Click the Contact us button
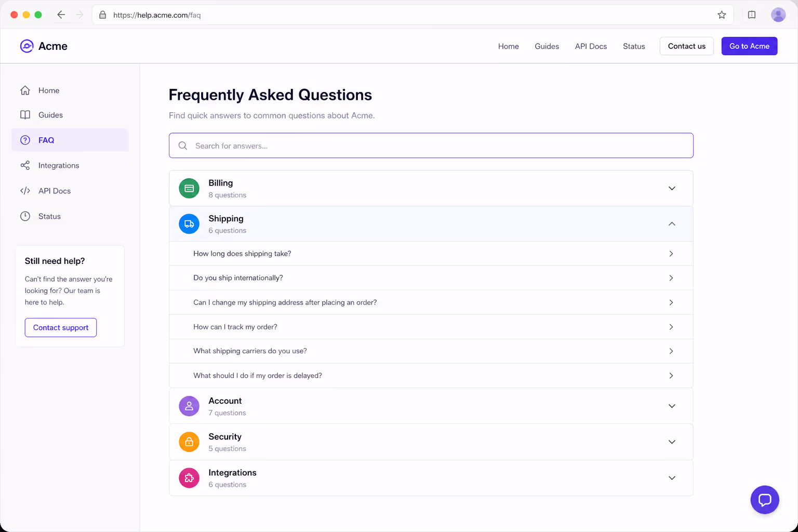Viewport: 798px width, 532px height. click(x=687, y=46)
